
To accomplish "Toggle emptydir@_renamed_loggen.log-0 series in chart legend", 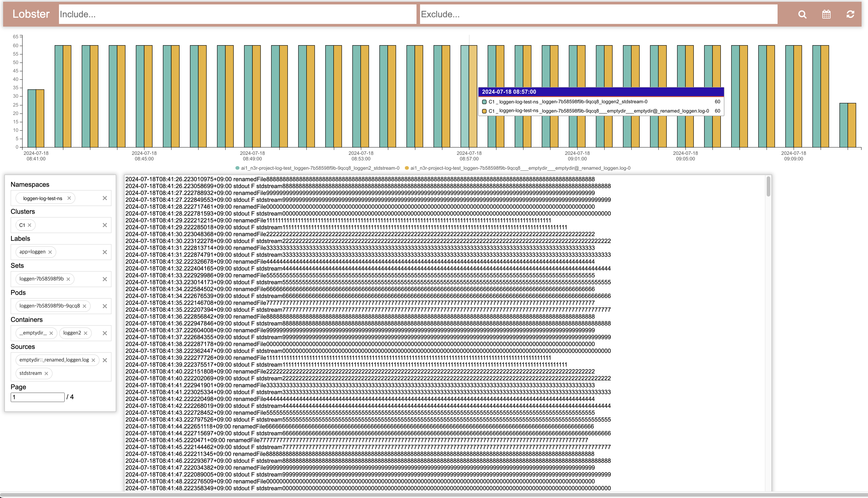I will pos(517,168).
